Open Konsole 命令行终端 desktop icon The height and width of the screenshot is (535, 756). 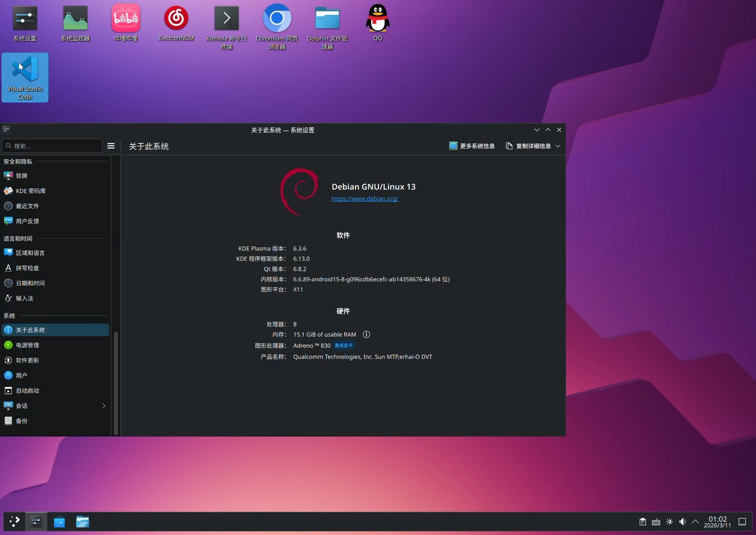227,27
